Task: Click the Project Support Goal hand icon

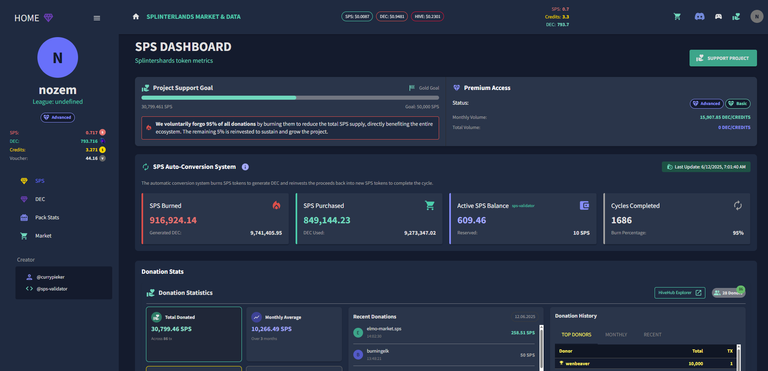Action: tap(145, 88)
